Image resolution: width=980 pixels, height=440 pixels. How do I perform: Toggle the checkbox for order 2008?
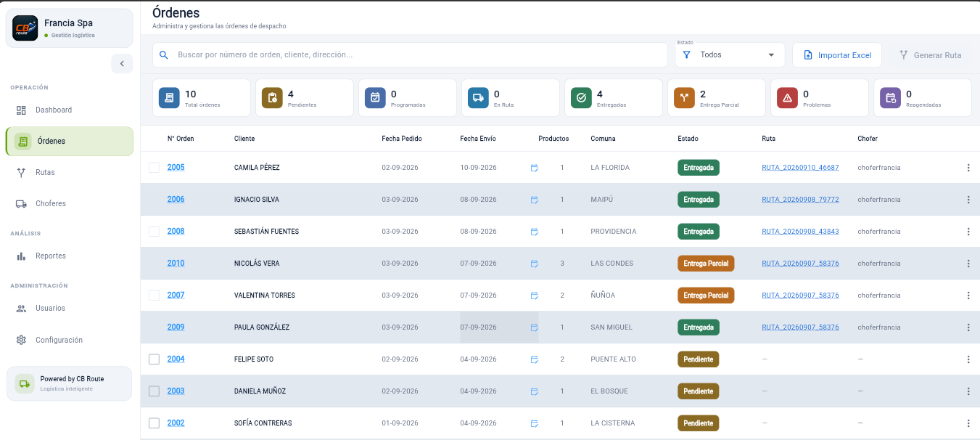(154, 232)
